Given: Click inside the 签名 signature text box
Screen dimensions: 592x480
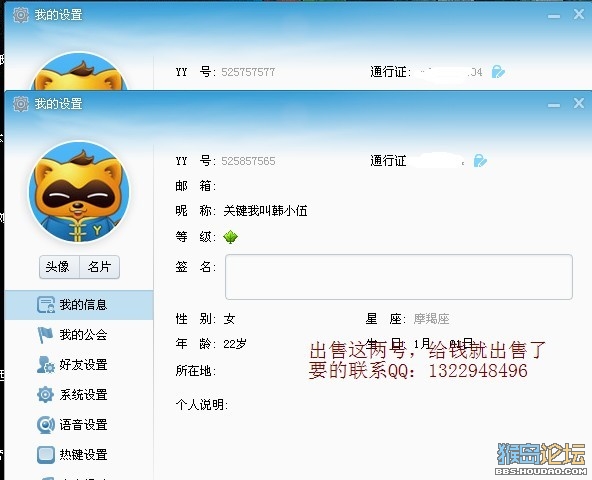Looking at the screenshot, I should (x=399, y=277).
